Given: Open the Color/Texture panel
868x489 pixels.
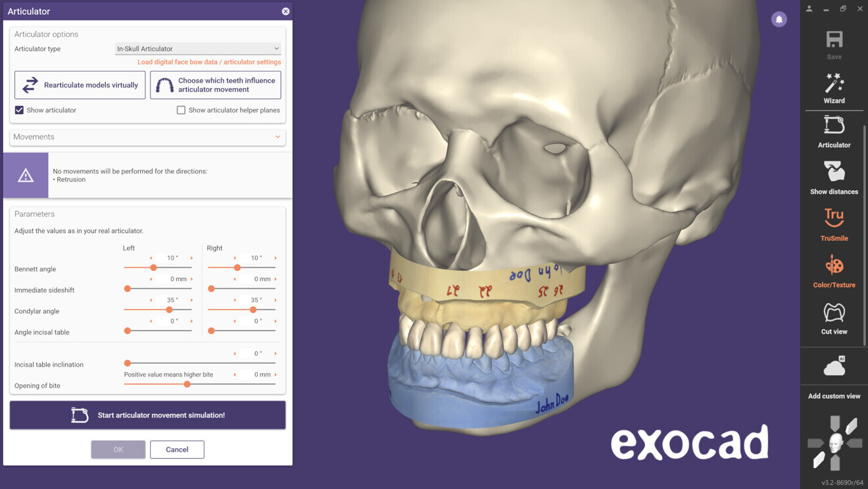Looking at the screenshot, I should pyautogui.click(x=834, y=269).
